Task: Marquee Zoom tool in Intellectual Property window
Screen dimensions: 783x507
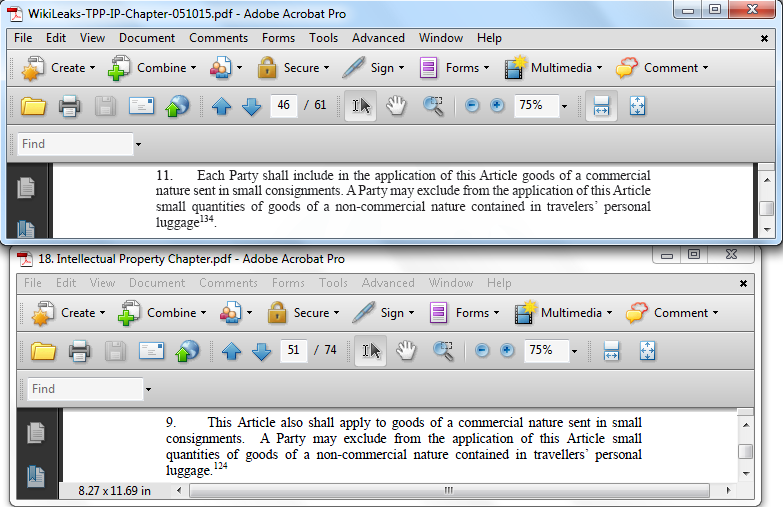Action: coord(443,351)
